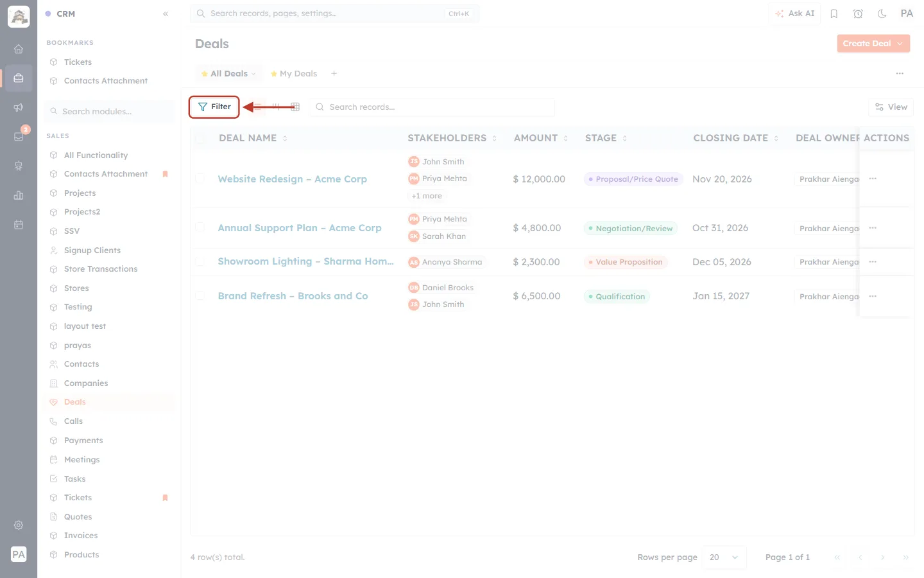Open the bar chart analytics icon

click(19, 195)
